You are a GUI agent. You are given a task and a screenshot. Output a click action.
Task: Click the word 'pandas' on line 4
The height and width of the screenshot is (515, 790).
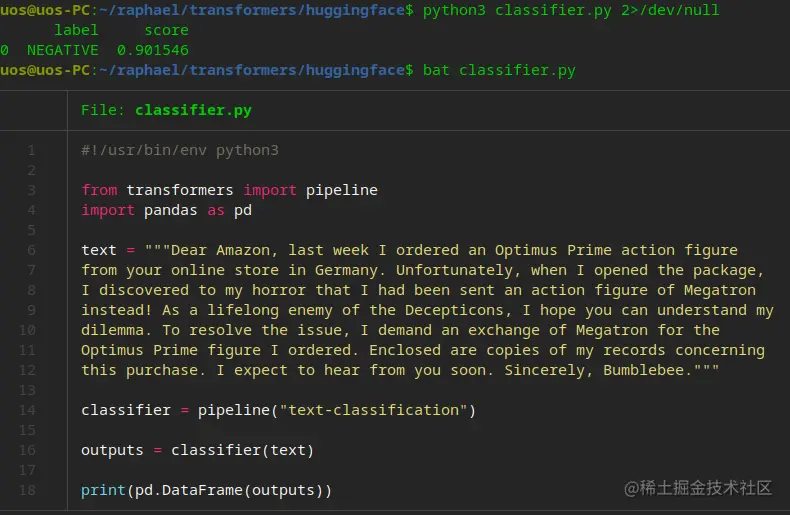pyautogui.click(x=162, y=210)
